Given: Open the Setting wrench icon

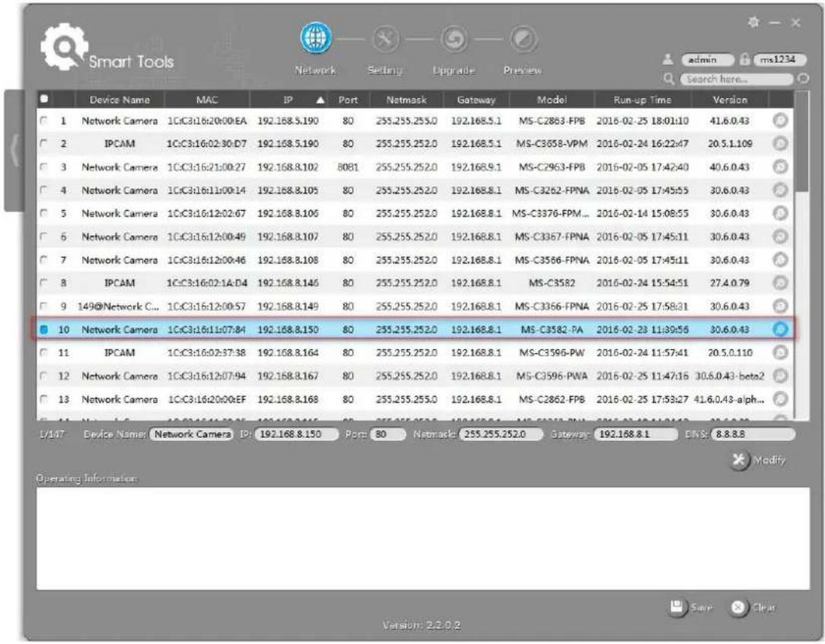Looking at the screenshot, I should pyautogui.click(x=386, y=39).
